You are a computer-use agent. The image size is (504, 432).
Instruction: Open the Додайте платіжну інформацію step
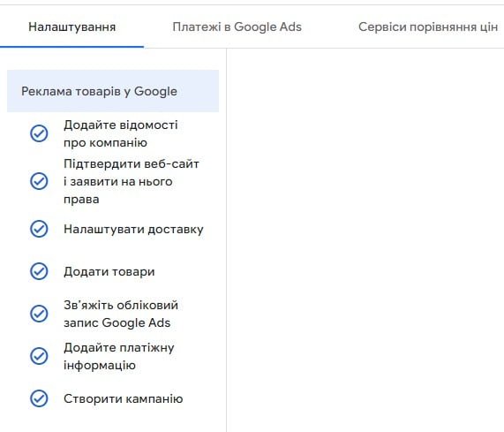118,356
